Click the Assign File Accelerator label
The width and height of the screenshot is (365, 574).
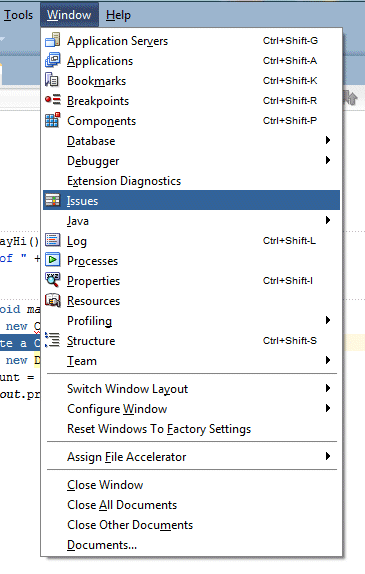[127, 457]
